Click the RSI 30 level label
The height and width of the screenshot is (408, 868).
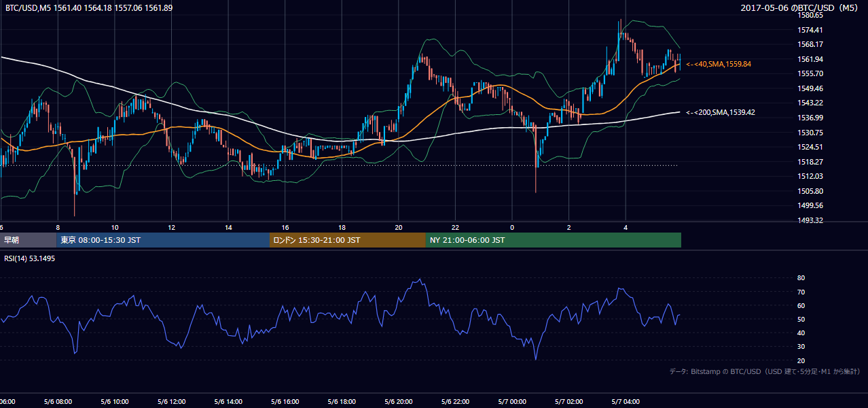tap(801, 347)
